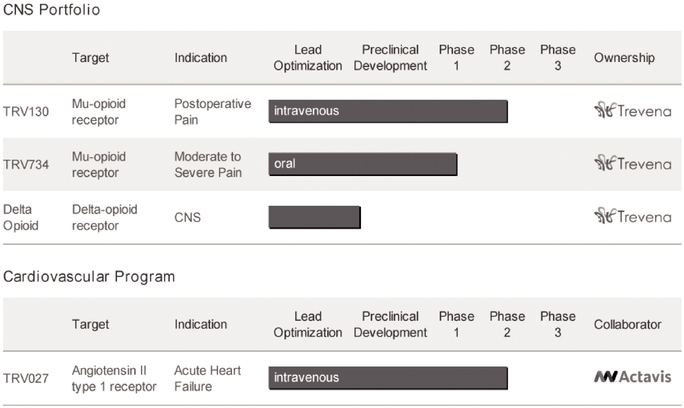
Task: Select the TRV734 oral progress bar
Action: 363,164
